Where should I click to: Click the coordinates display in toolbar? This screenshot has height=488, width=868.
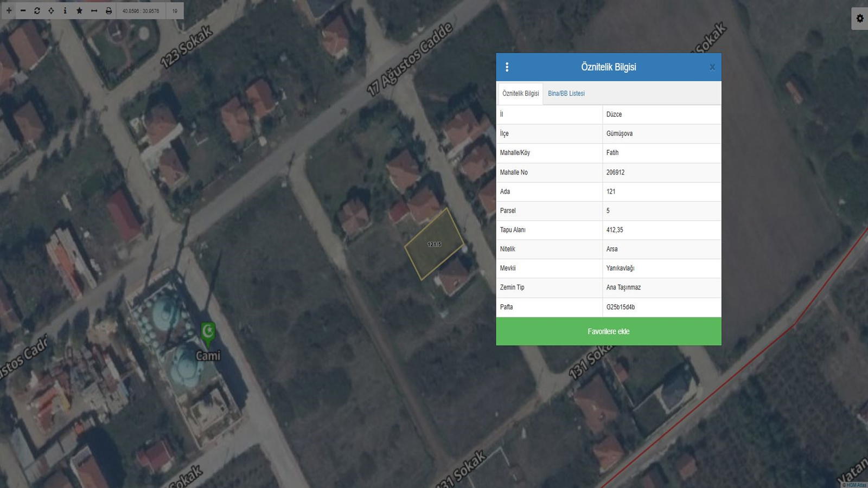[141, 11]
